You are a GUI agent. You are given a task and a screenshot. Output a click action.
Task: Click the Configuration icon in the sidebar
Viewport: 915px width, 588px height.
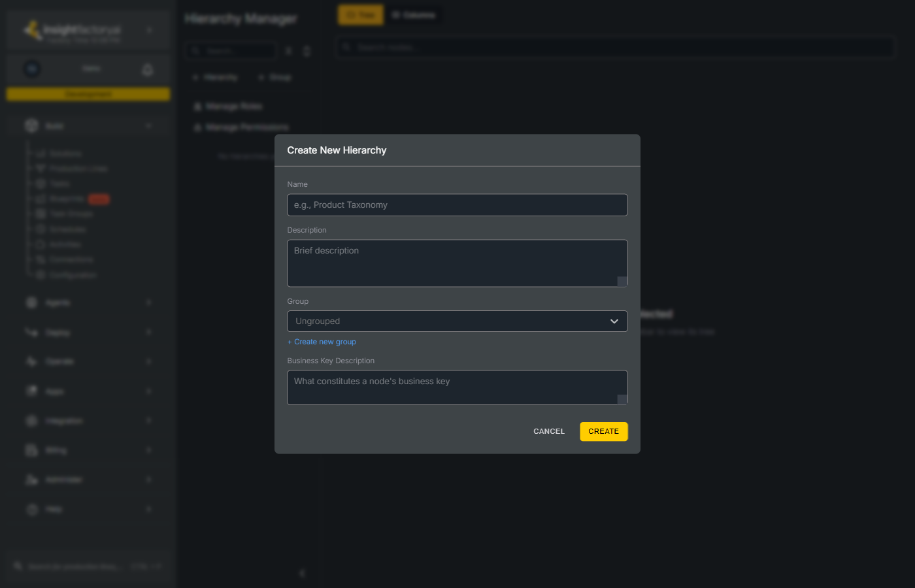tap(41, 274)
